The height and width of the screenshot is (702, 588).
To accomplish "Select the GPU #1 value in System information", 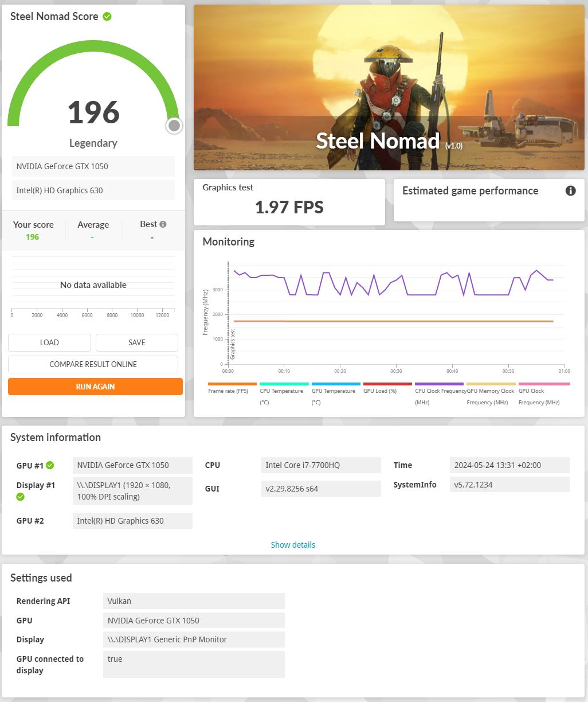I will 132,465.
